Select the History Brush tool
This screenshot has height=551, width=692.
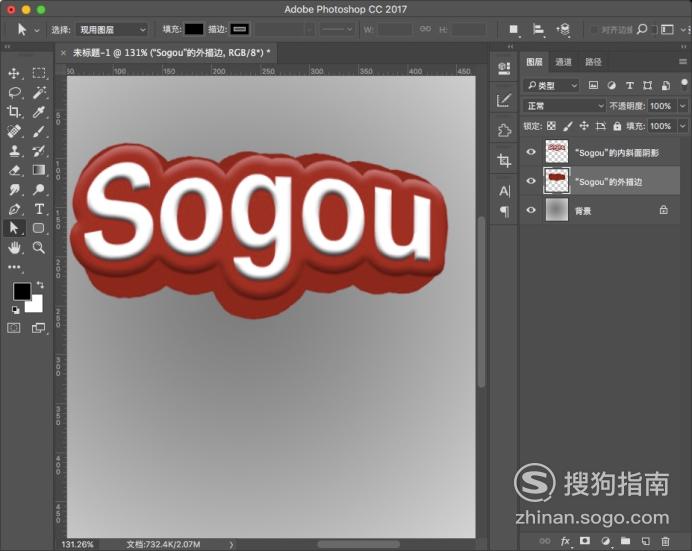pyautogui.click(x=39, y=150)
